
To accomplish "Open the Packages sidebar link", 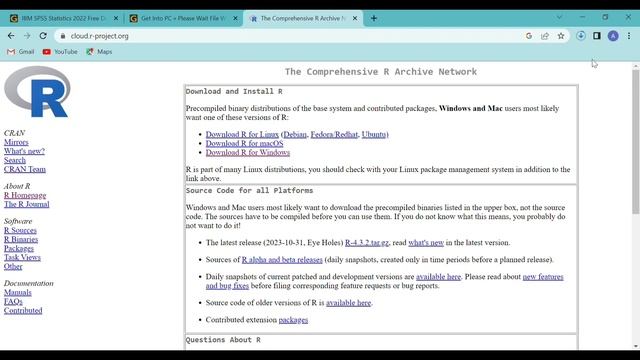I will pos(19,248).
